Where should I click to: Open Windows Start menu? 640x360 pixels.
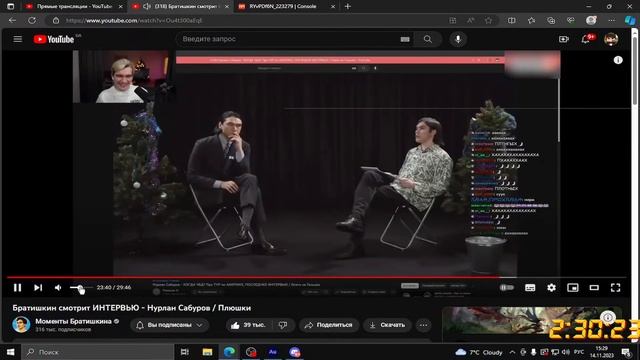11,352
